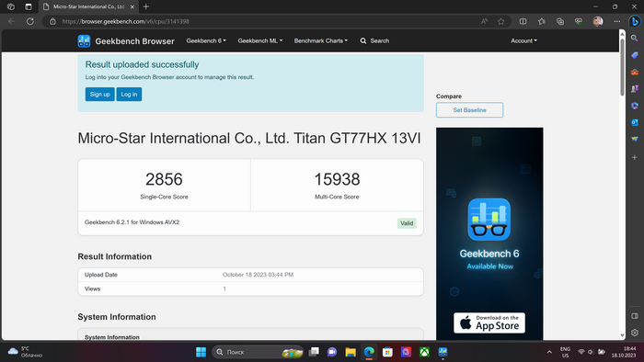Expand the Benchmark Charts dropdown
Image resolution: width=644 pixels, height=362 pixels.
click(x=321, y=40)
